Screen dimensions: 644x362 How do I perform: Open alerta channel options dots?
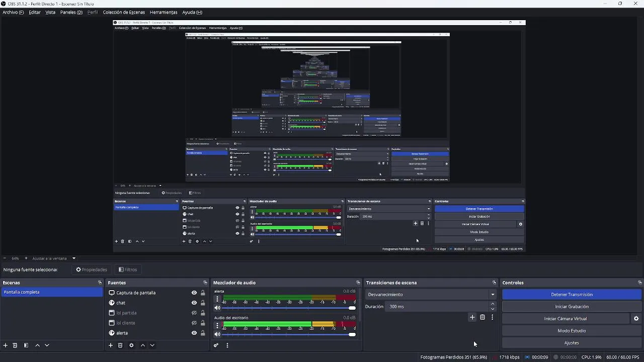click(217, 299)
